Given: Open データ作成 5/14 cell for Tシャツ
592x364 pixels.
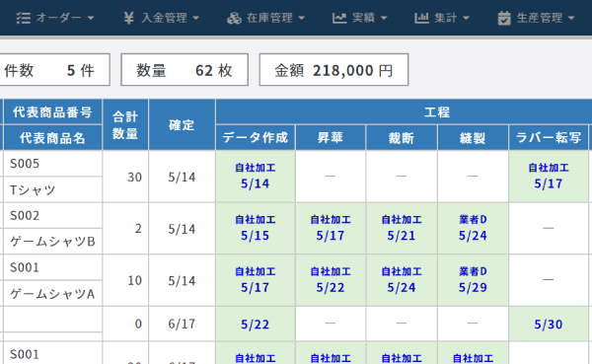Looking at the screenshot, I should 256,177.
